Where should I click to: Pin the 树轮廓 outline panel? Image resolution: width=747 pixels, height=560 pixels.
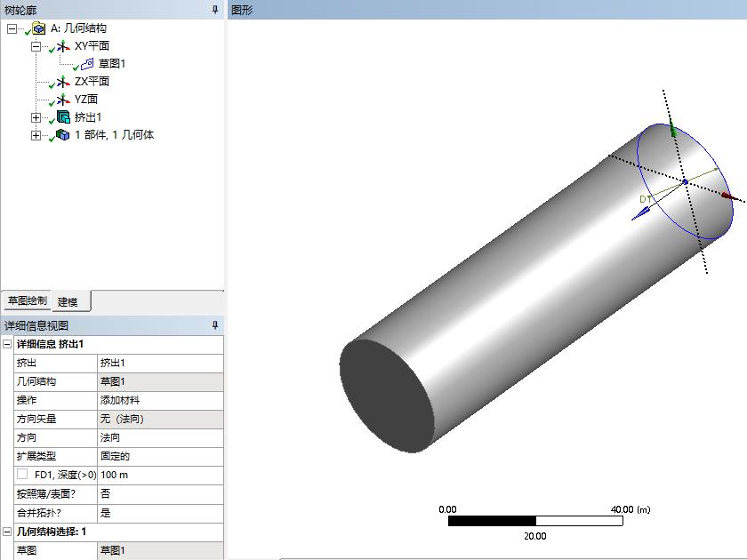(214, 10)
